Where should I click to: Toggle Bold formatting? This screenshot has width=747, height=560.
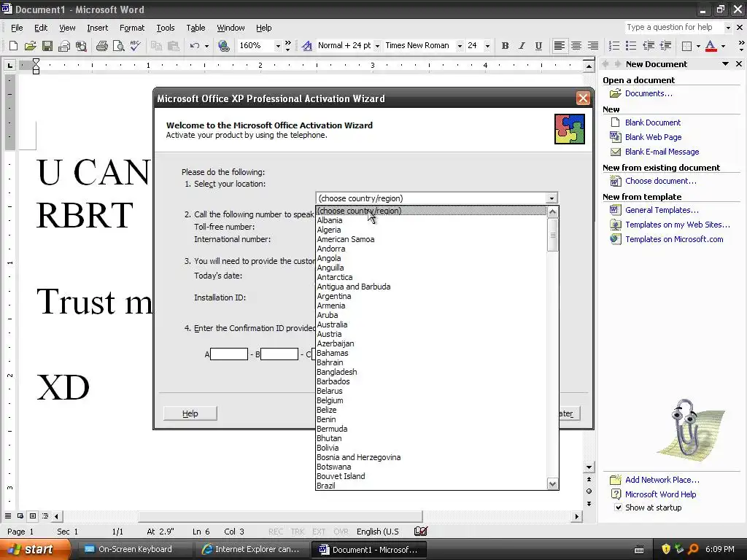(x=505, y=46)
